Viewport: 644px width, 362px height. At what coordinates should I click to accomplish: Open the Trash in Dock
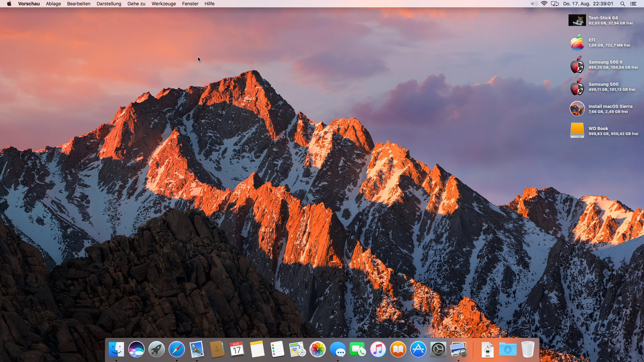coord(528,350)
